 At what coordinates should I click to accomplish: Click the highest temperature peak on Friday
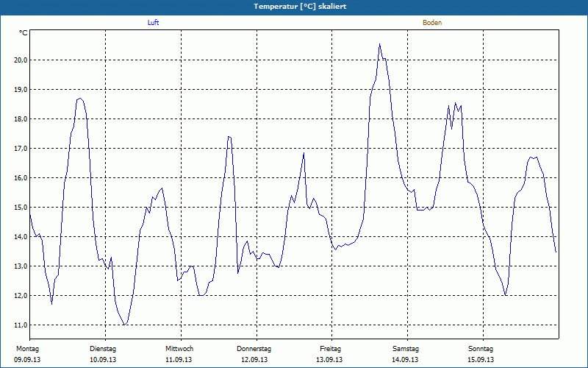pyautogui.click(x=379, y=44)
